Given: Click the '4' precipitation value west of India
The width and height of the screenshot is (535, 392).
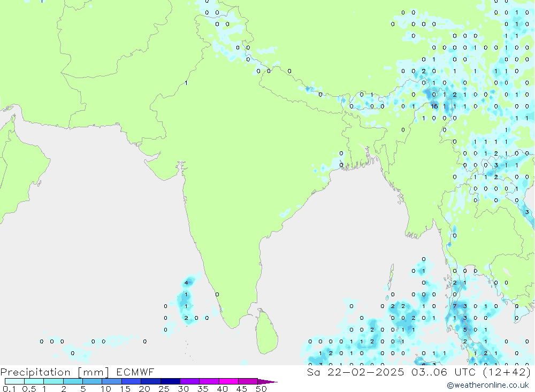Looking at the screenshot, I should 186,282.
